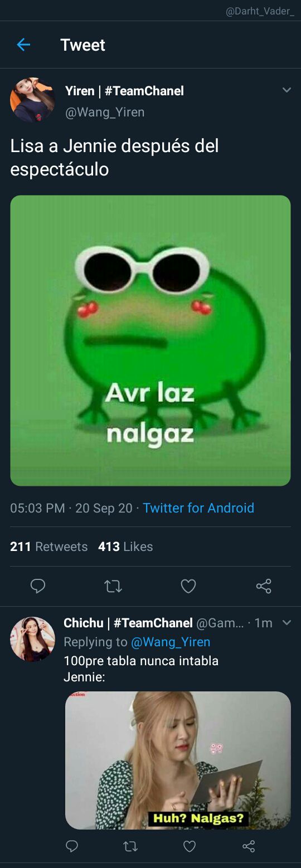Viewport: 301px width, 868px height.
Task: Reply to Chichu's comment via bubble icon
Action: tap(72, 846)
